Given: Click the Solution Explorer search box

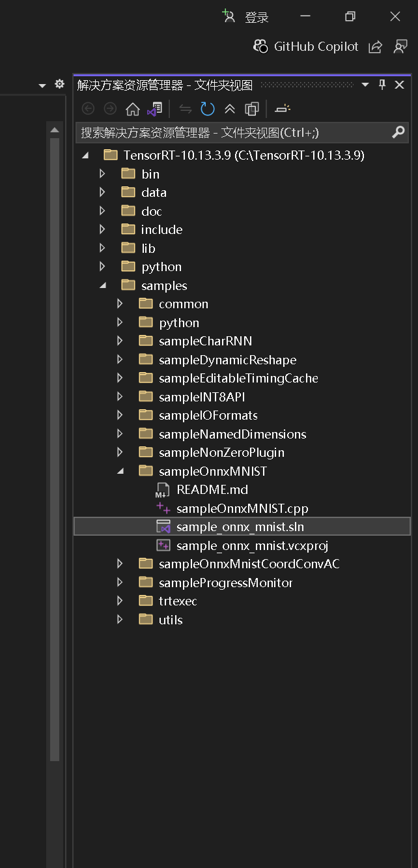Looking at the screenshot, I should (x=242, y=132).
